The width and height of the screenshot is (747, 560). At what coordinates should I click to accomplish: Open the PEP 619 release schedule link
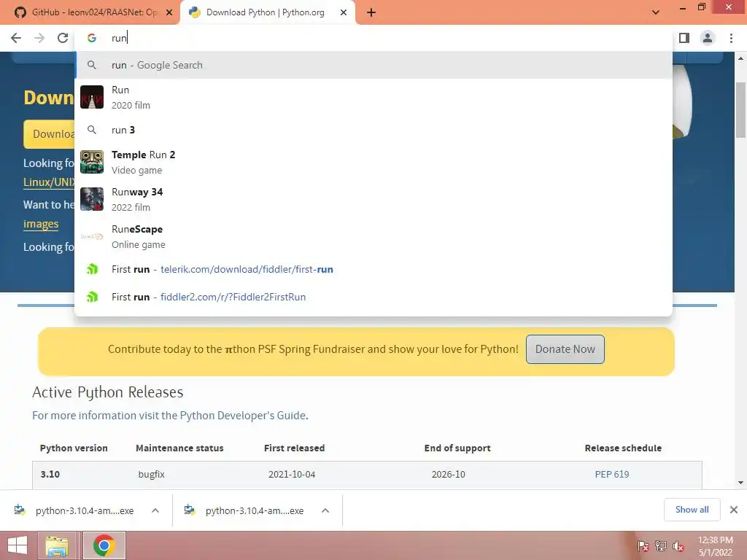(x=612, y=474)
